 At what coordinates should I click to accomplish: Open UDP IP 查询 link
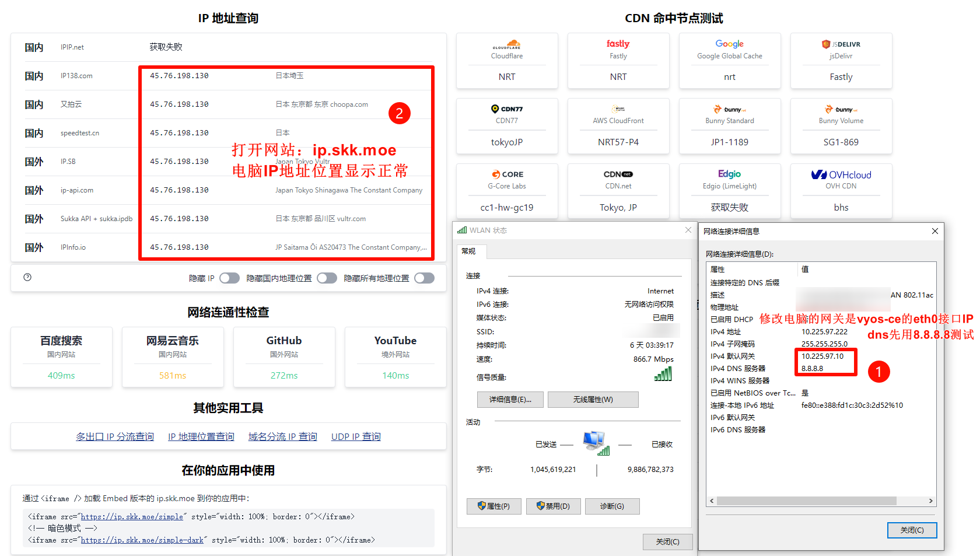(x=356, y=437)
